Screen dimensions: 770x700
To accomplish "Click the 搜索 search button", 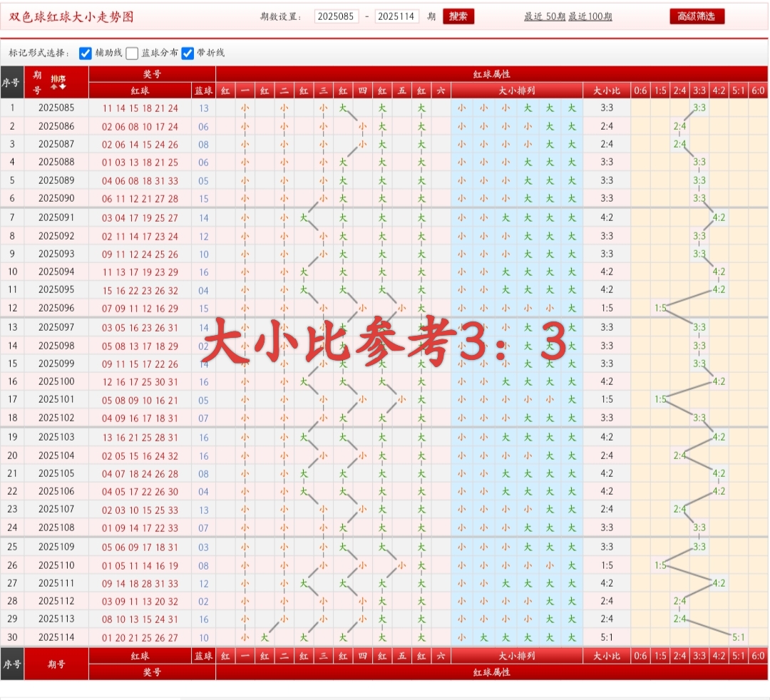I will tap(458, 16).
